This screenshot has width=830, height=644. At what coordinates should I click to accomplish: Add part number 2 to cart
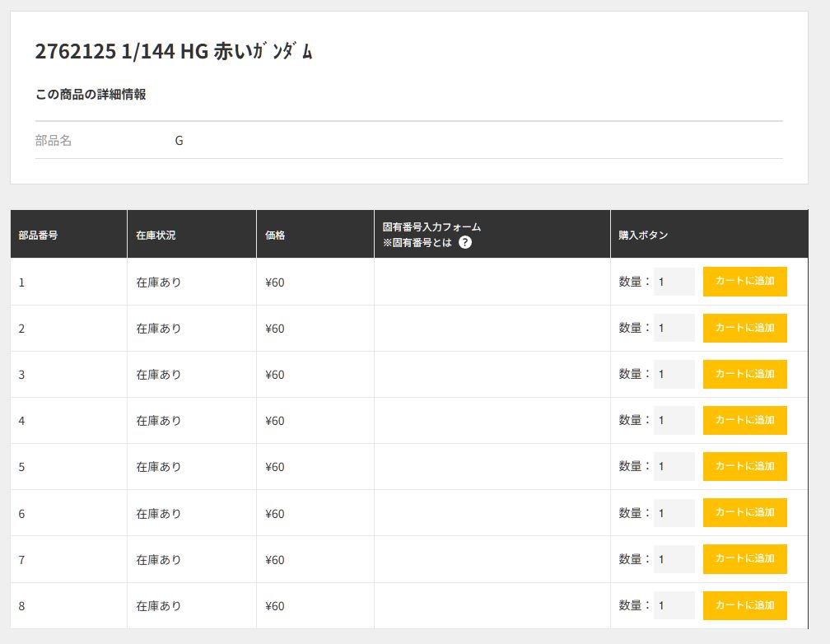click(x=744, y=328)
